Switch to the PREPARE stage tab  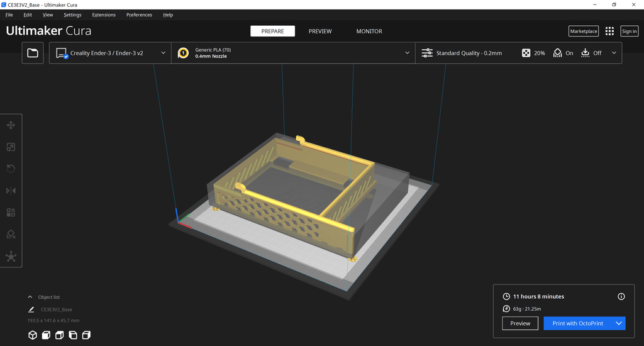pyautogui.click(x=273, y=31)
